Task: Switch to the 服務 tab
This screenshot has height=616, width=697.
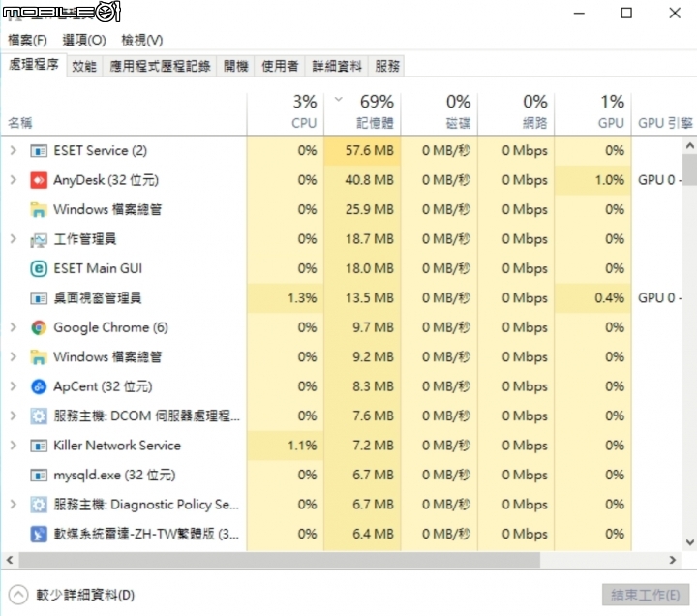Action: coord(386,66)
